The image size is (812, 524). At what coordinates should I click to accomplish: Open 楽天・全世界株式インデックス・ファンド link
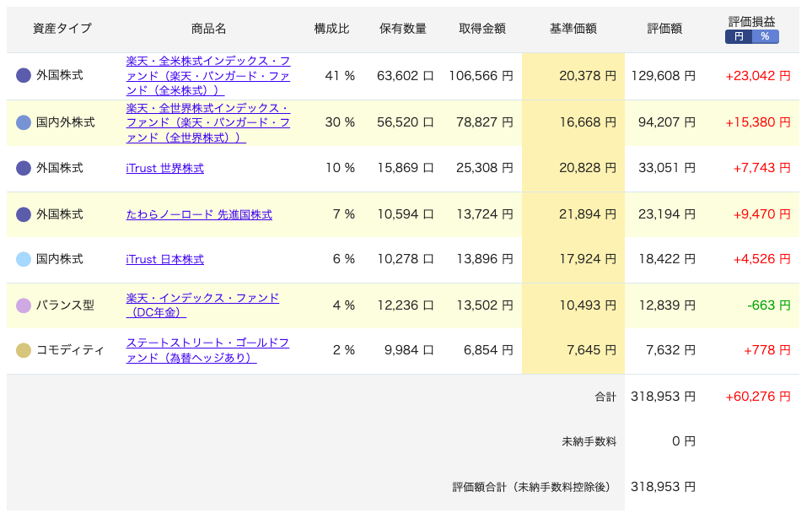208,123
